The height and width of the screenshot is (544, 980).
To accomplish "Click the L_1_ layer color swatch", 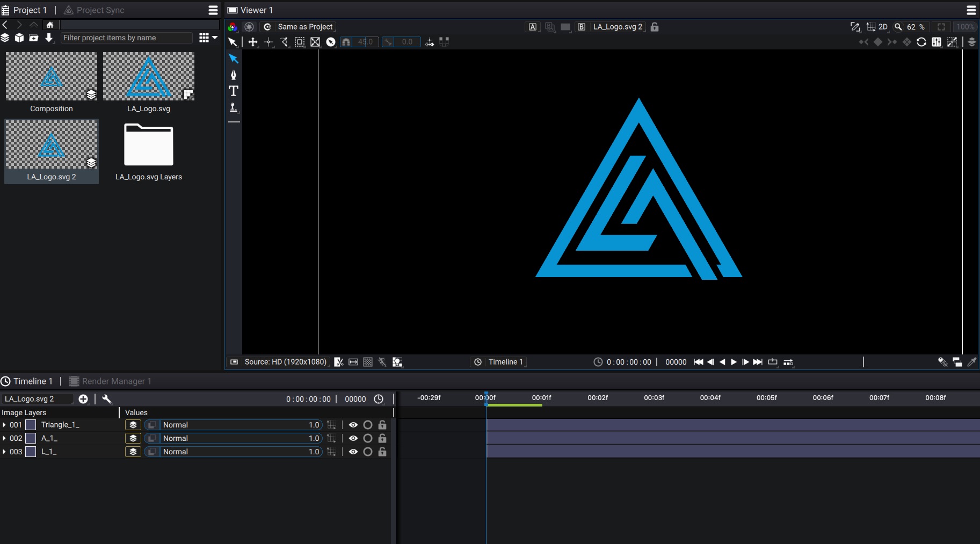I will 31,452.
